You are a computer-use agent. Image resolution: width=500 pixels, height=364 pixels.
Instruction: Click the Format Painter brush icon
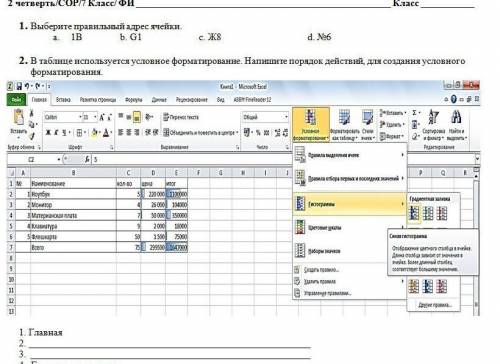[x=32, y=136]
